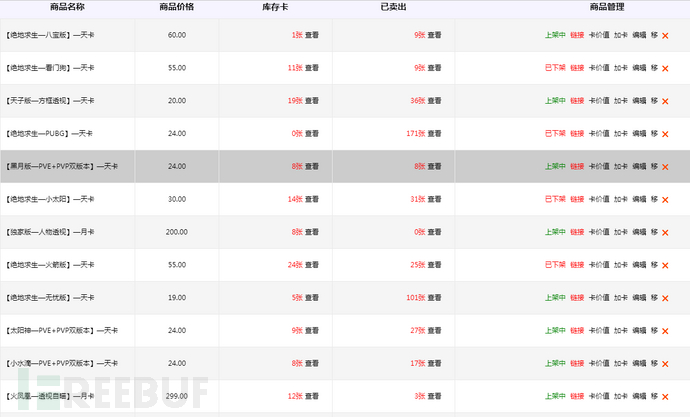
Task: Click the 商品管理 column header
Action: pos(607,7)
